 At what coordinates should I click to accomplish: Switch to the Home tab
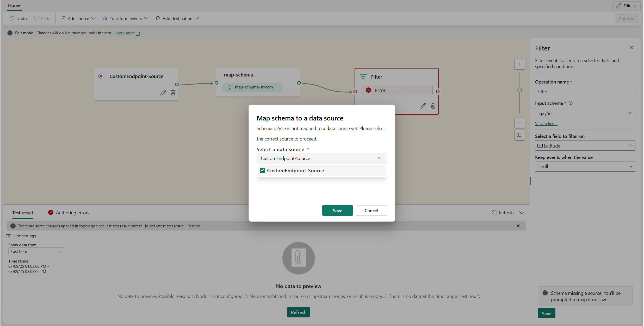tap(14, 5)
